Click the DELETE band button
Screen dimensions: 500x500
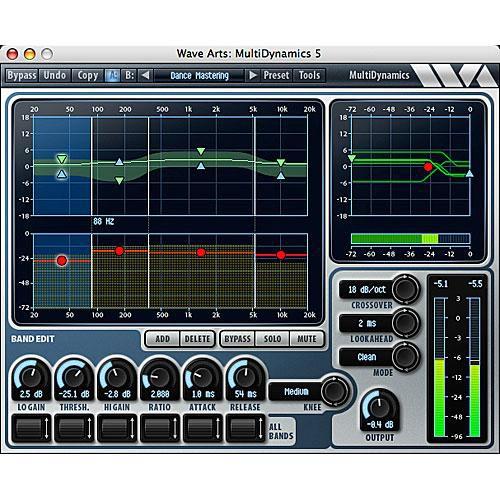(x=197, y=339)
